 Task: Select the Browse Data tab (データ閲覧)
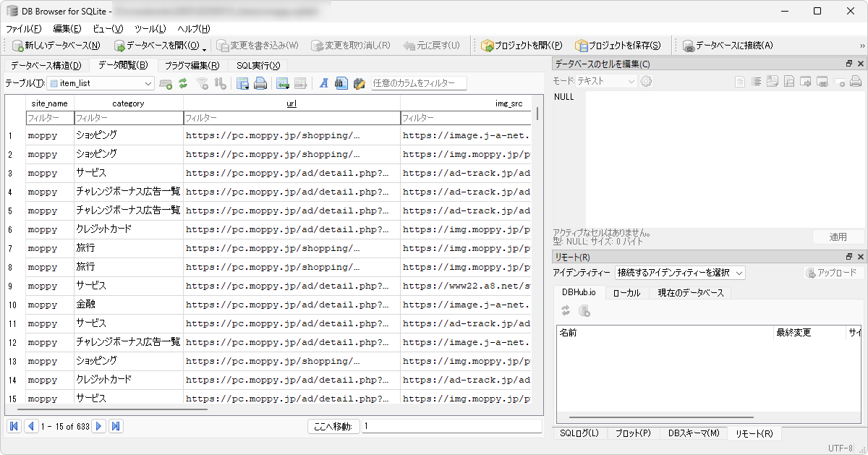123,65
